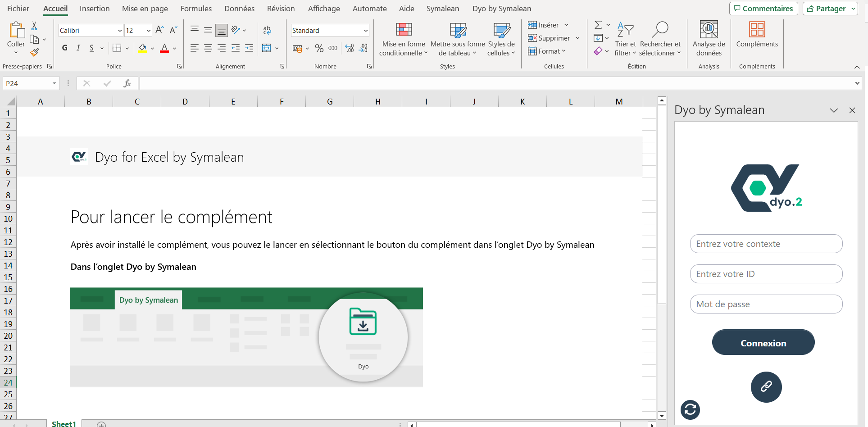Click the clear eraser icon
Viewport: 868px width, 427px height.
click(598, 51)
